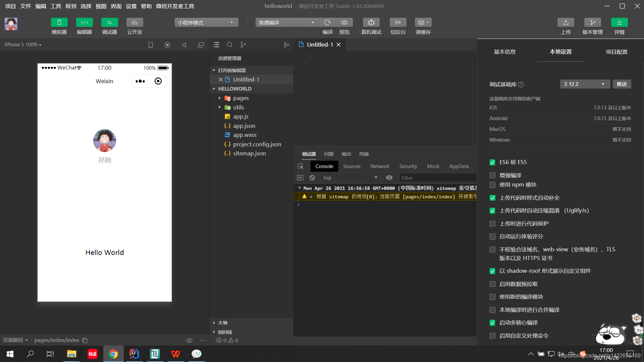Viewport: 644px width, 362px height.
Task: Click the simulator capsule menu dots button
Action: tap(140, 81)
